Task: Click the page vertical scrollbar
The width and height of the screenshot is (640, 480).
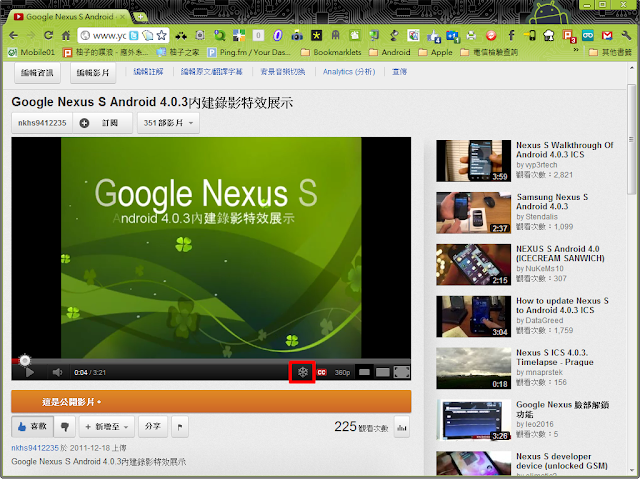Action: (631, 139)
